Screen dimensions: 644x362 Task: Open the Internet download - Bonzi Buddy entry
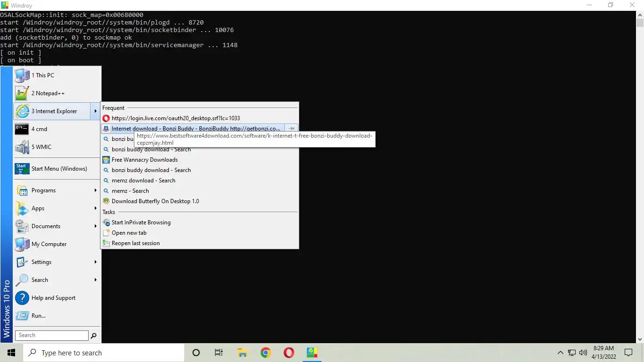coord(193,129)
